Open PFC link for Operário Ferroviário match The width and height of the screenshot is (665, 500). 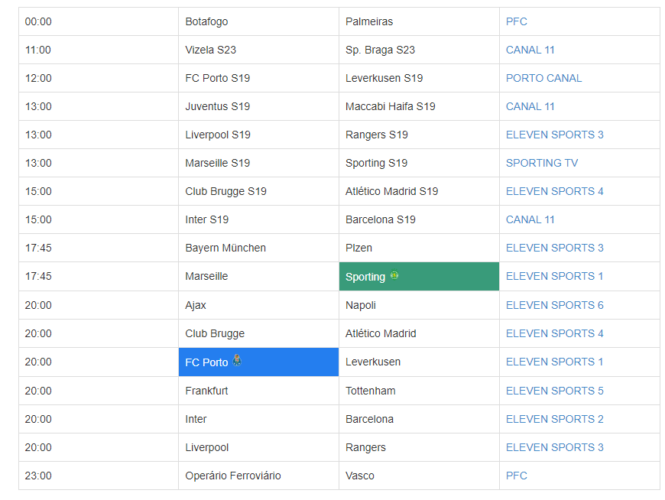click(516, 476)
